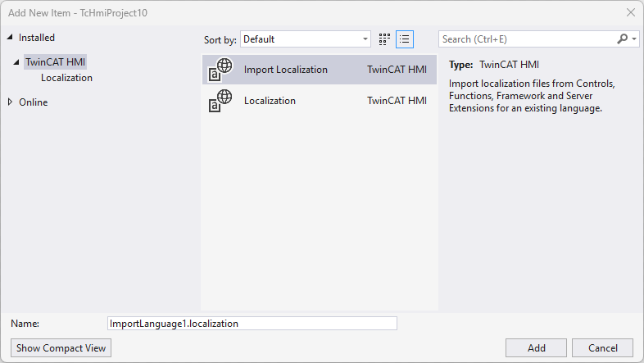Collapse the TwinCAT HMI tree node
Screen dimensions: 644x363
[x=16, y=62]
